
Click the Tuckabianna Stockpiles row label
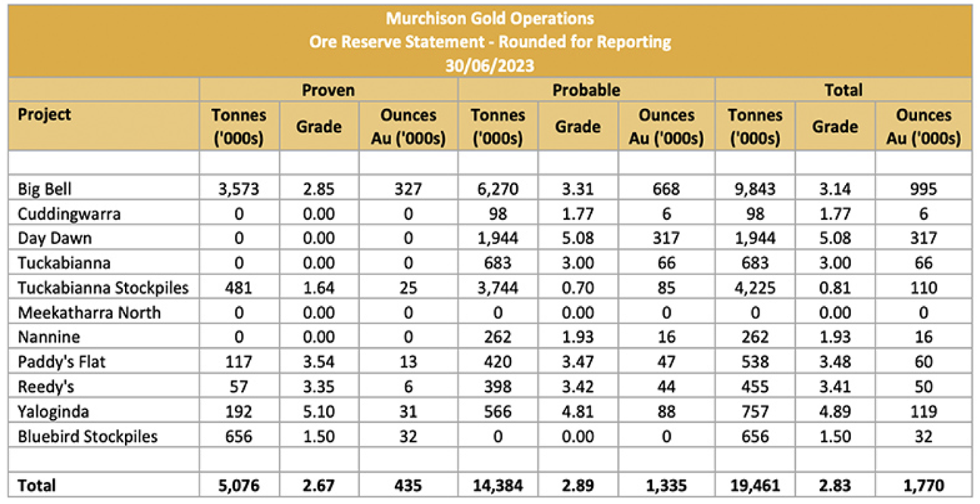[x=102, y=288]
